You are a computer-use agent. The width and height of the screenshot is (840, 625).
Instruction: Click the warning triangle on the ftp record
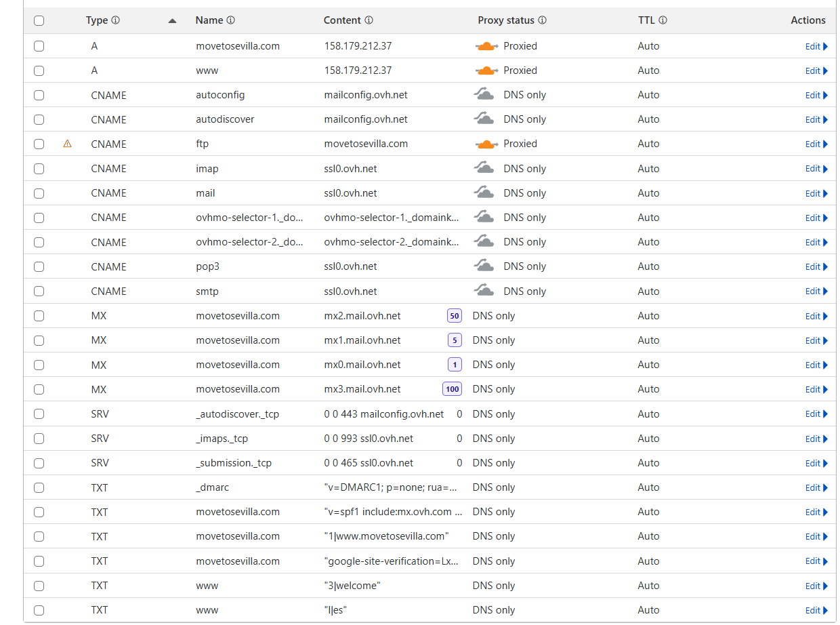coord(67,144)
